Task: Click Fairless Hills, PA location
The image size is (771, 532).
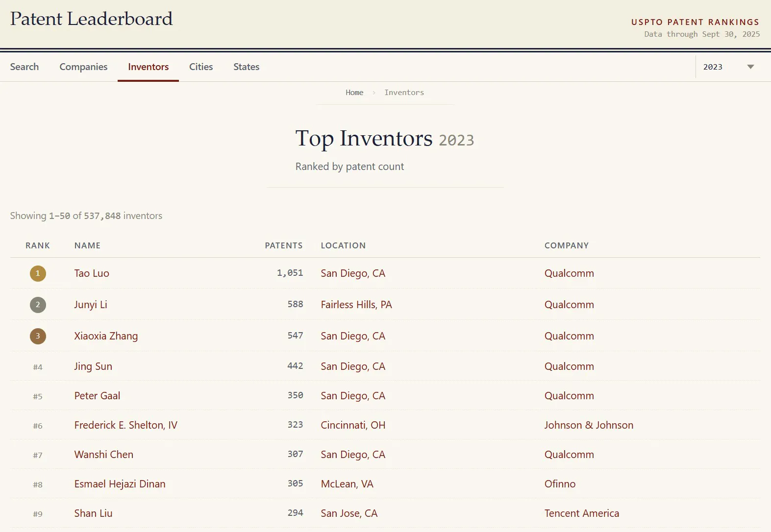Action: pos(356,305)
